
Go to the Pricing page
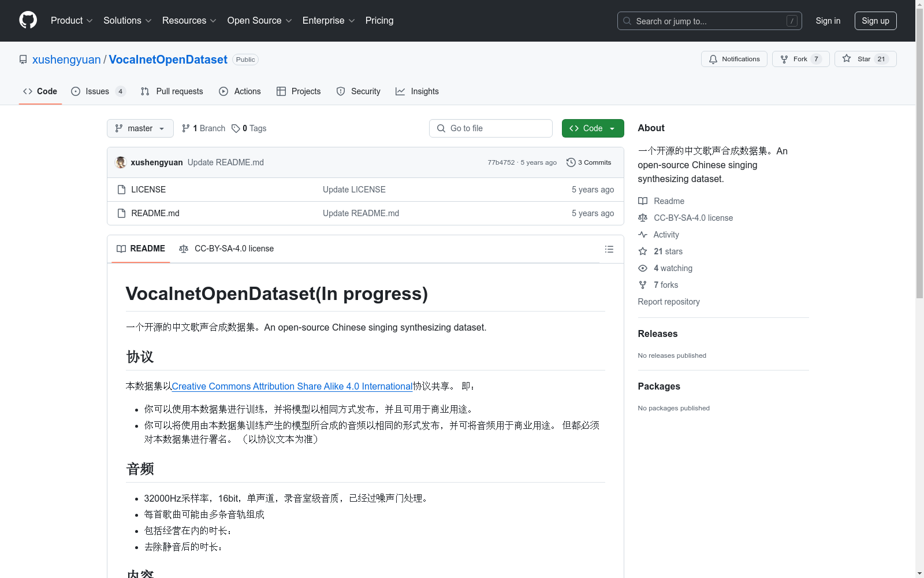click(379, 21)
